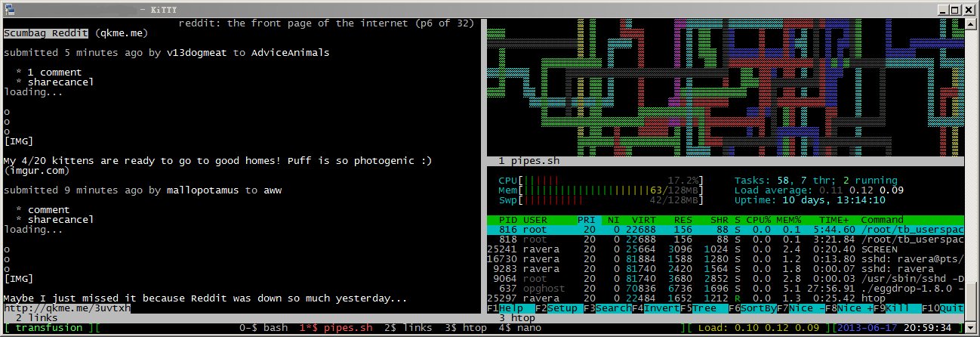Click the F3 Search function key
This screenshot has width=980, height=337.
point(607,308)
